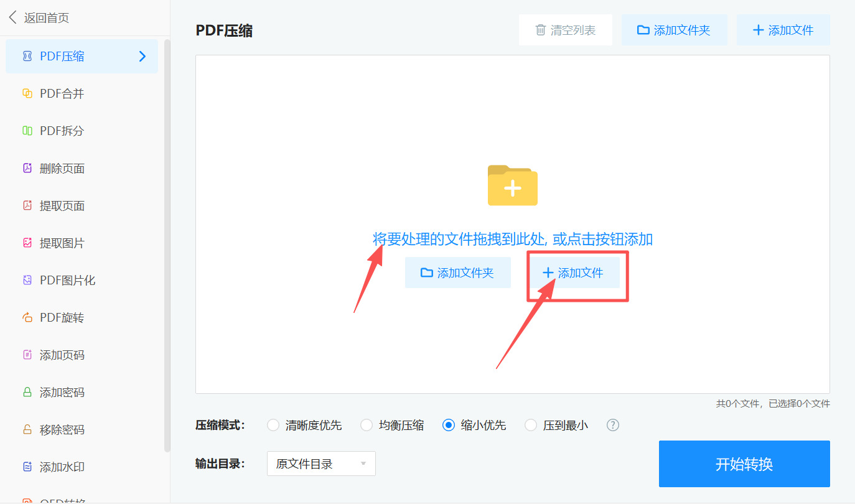Open PDF合并 in the sidebar
Viewport: 855px width, 504px height.
click(x=82, y=93)
